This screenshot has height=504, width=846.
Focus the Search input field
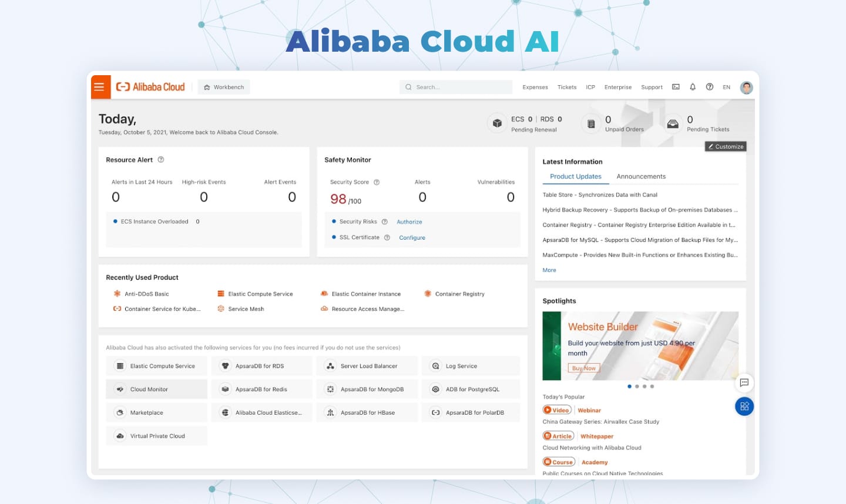click(x=456, y=87)
